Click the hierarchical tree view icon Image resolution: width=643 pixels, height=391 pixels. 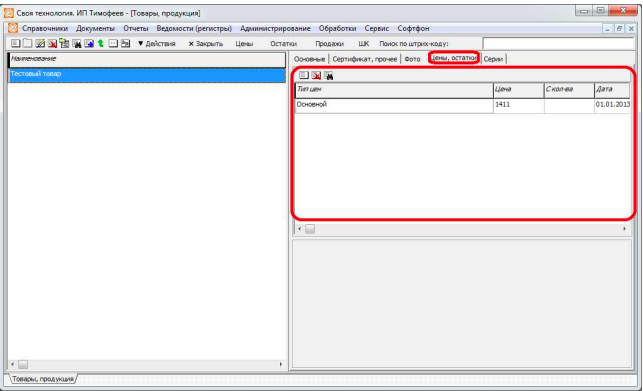[x=64, y=43]
